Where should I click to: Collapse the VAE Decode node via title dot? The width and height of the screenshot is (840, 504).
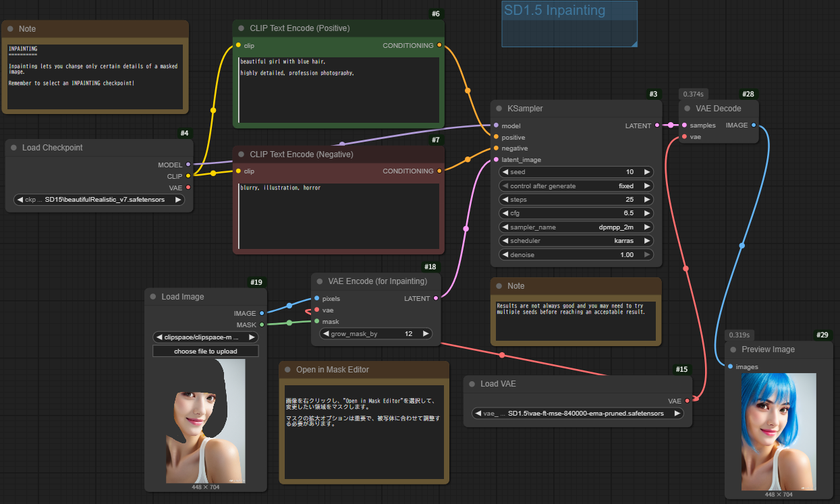(687, 109)
